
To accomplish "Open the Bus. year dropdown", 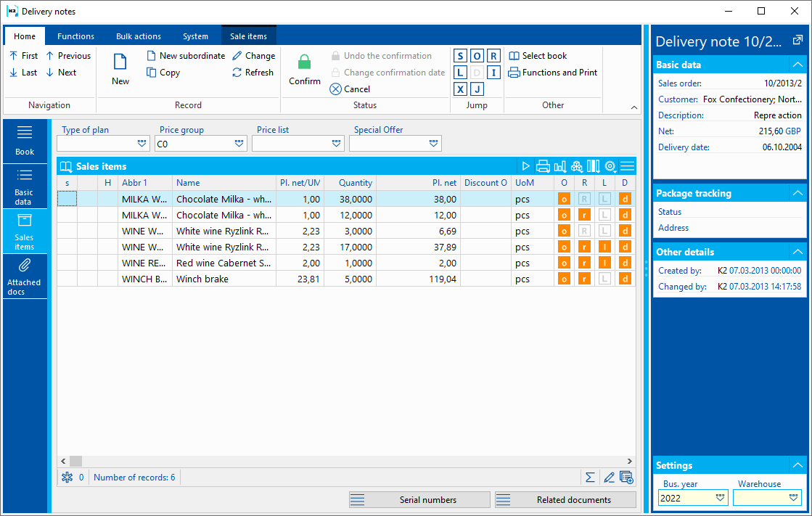I will [720, 498].
